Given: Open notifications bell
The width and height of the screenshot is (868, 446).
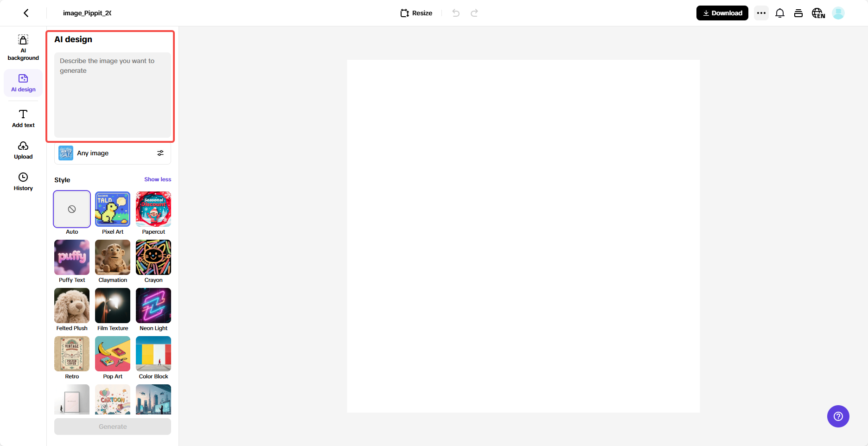Looking at the screenshot, I should [779, 13].
